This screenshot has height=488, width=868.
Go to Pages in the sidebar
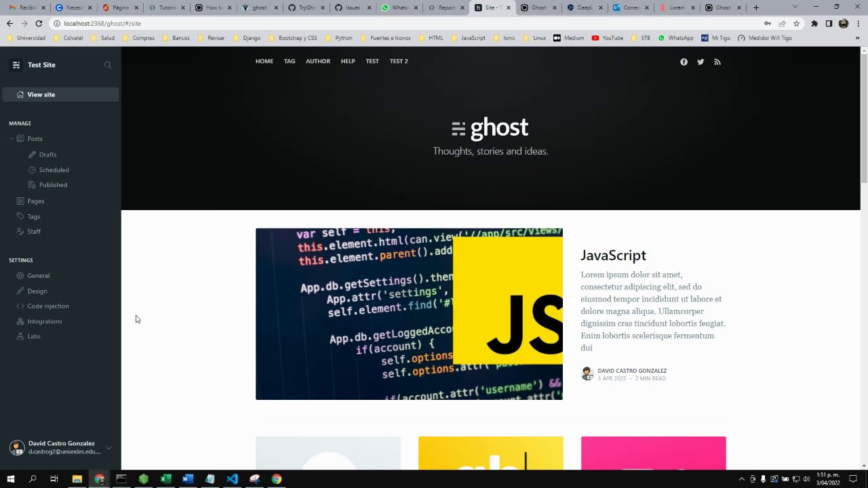(35, 201)
